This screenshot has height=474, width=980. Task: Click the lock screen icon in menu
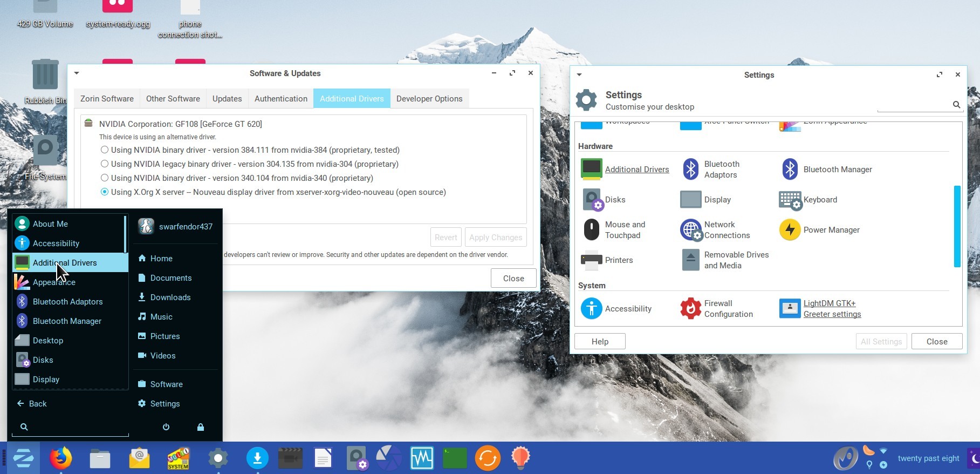(x=201, y=427)
